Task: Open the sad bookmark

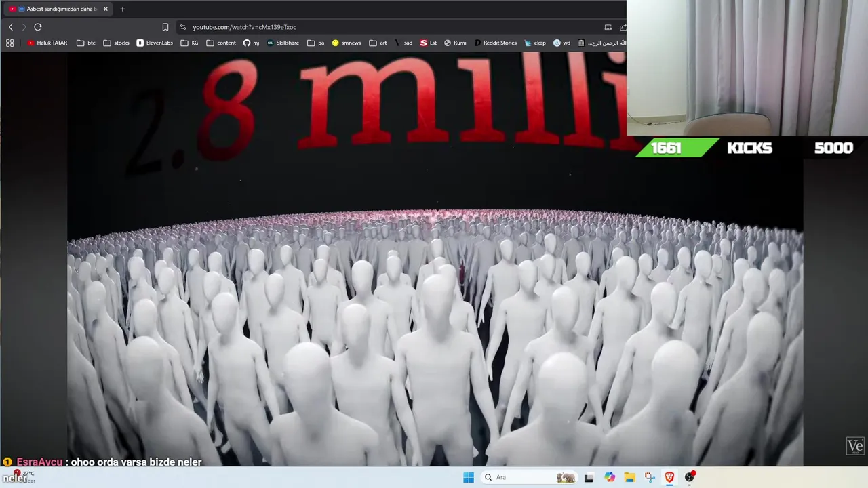Action: pos(403,43)
